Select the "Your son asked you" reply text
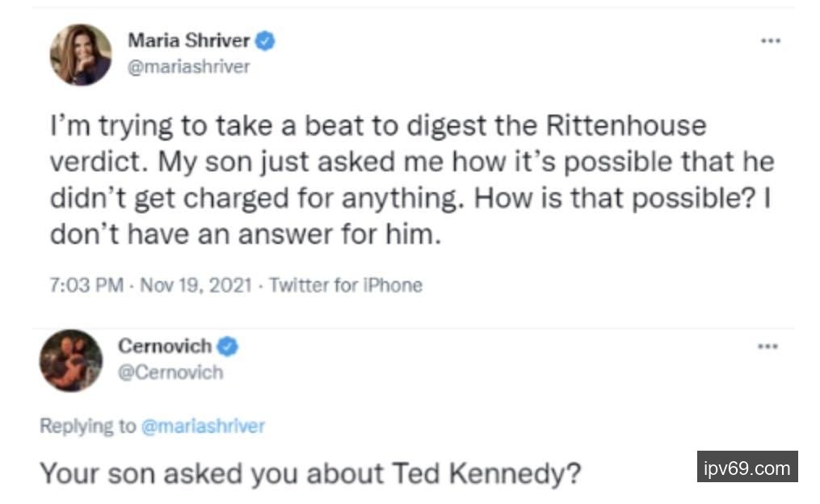 (310, 473)
